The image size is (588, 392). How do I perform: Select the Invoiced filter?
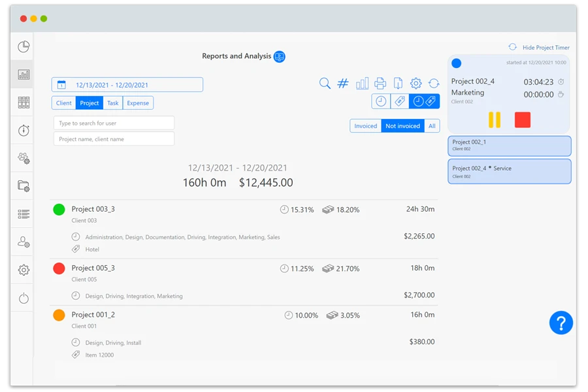[365, 126]
